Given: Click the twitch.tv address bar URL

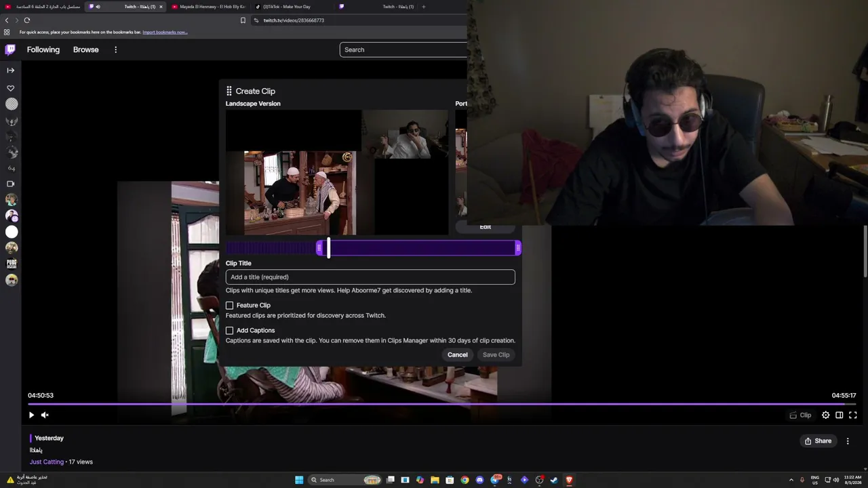Looking at the screenshot, I should (x=294, y=20).
